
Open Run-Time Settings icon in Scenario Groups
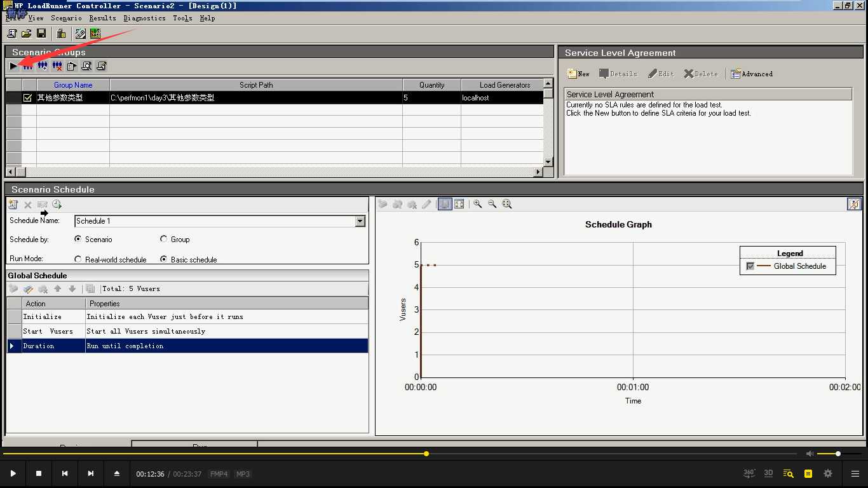point(72,65)
